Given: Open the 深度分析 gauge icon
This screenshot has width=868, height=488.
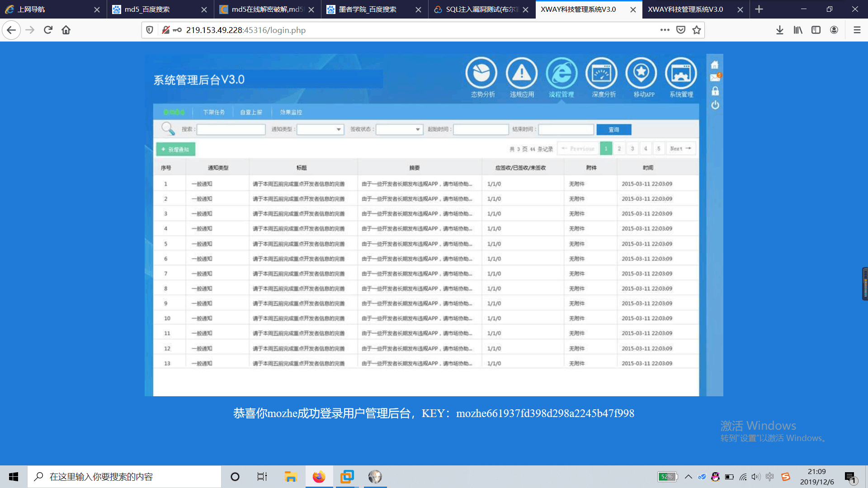Looking at the screenshot, I should point(601,73).
